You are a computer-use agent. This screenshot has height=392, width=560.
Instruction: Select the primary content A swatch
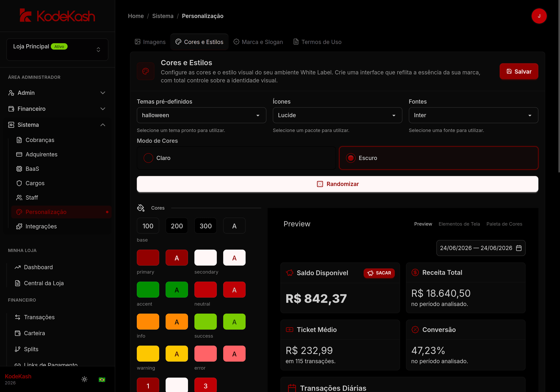[x=177, y=258]
